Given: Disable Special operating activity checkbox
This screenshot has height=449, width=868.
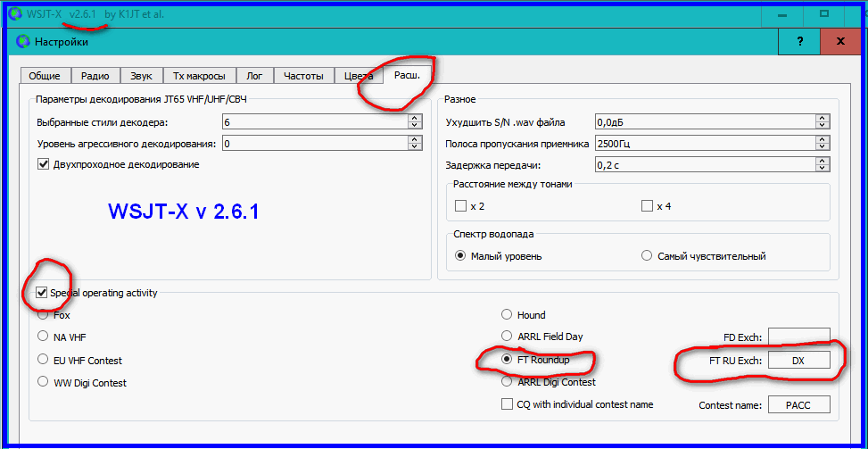Looking at the screenshot, I should 42,293.
